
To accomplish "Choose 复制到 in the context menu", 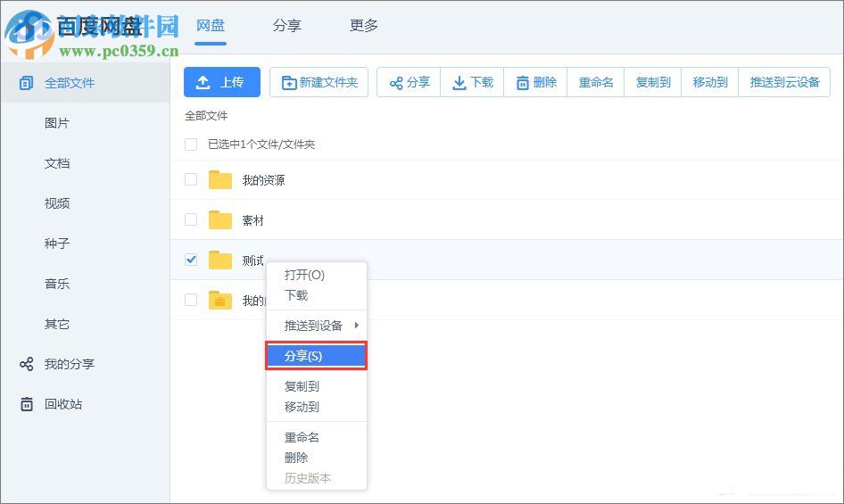I will (x=317, y=386).
